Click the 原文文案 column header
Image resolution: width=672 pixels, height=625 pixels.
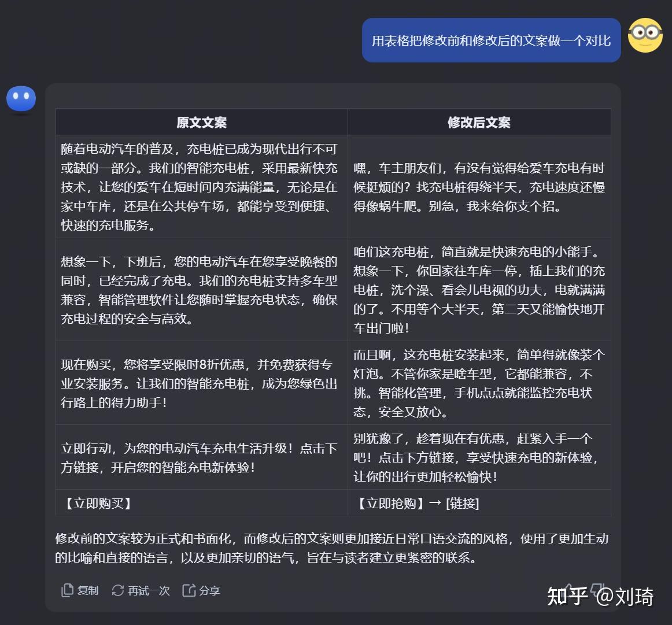[x=201, y=122]
